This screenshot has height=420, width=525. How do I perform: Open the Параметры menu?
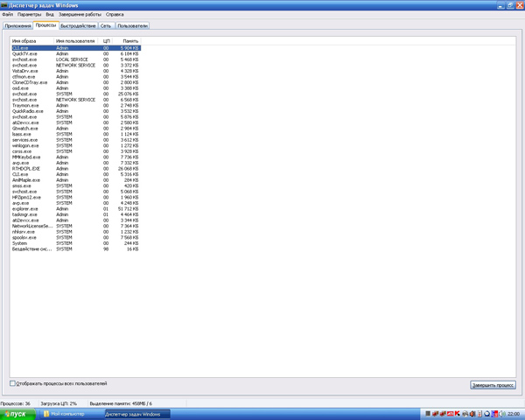point(29,14)
